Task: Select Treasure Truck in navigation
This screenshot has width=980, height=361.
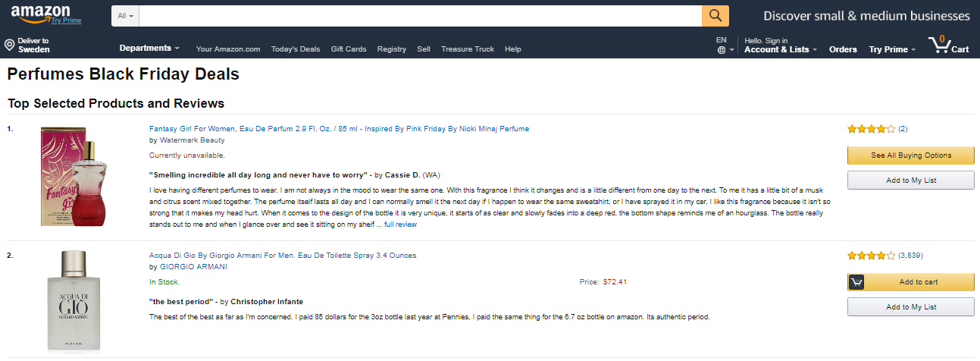Action: (468, 49)
